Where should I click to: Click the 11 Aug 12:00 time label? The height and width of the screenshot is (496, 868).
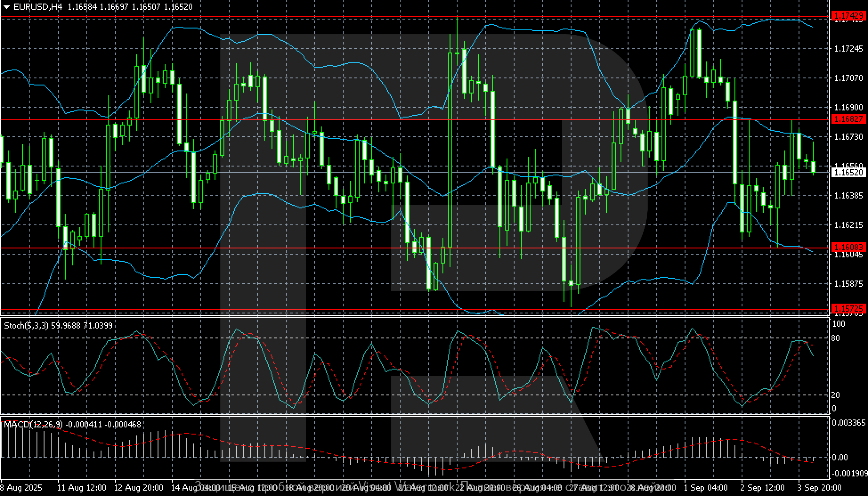pyautogui.click(x=82, y=488)
